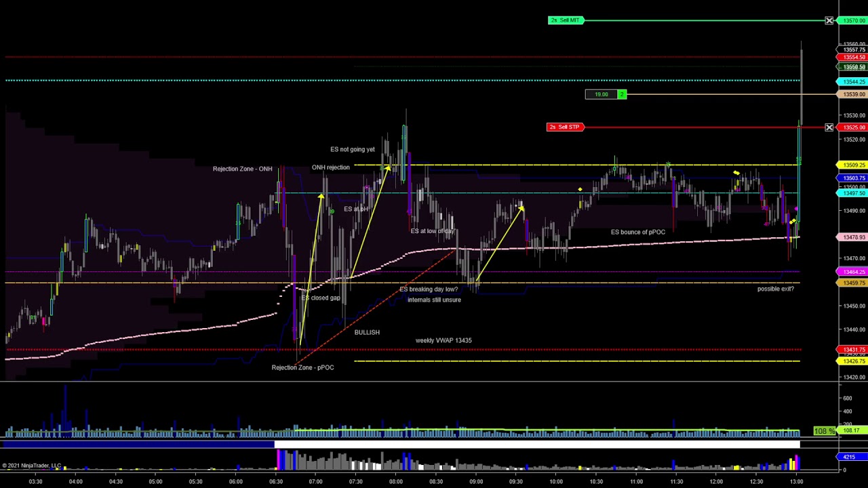This screenshot has width=868, height=488.
Task: Click the green position quantity 2 marker
Action: click(x=622, y=94)
